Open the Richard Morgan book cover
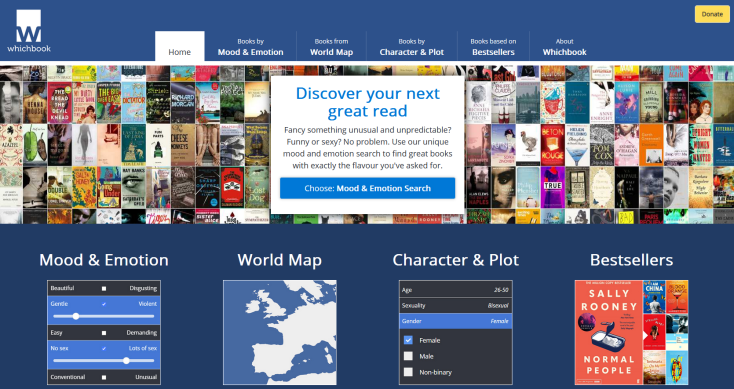The width and height of the screenshot is (734, 389). [183, 103]
